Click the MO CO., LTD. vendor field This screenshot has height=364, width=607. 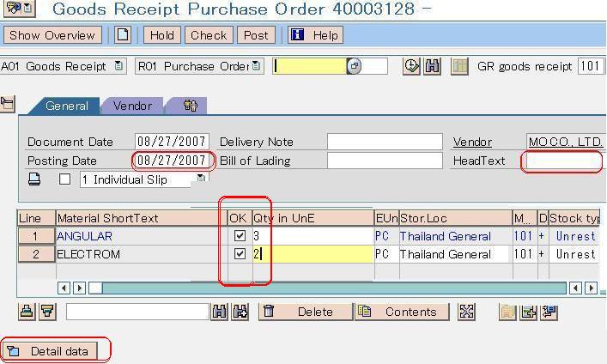tap(565, 142)
